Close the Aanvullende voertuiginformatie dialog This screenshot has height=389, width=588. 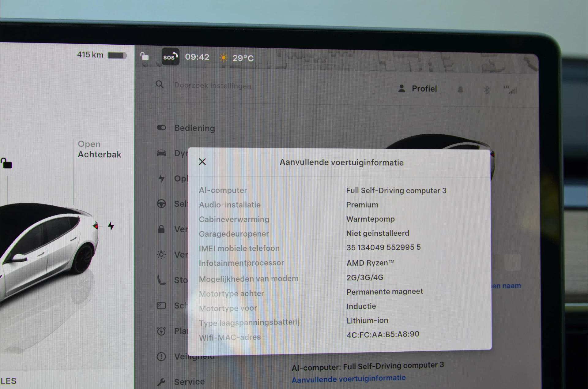(x=202, y=162)
